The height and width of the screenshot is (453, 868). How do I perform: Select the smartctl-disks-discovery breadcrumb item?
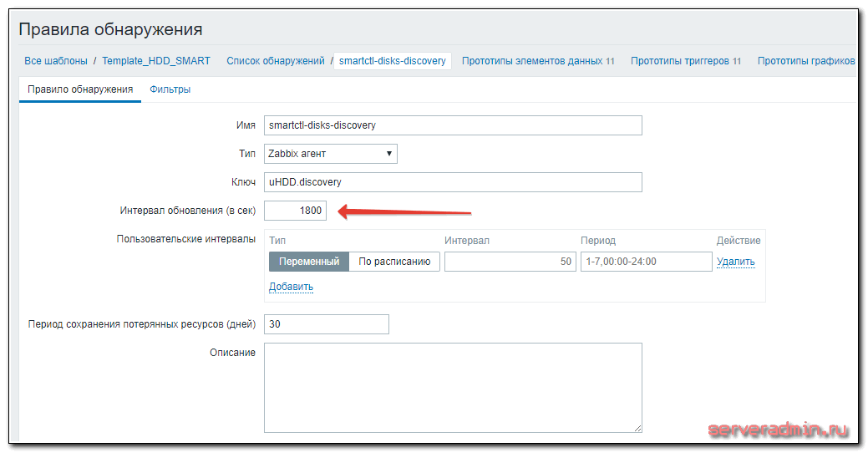point(393,61)
